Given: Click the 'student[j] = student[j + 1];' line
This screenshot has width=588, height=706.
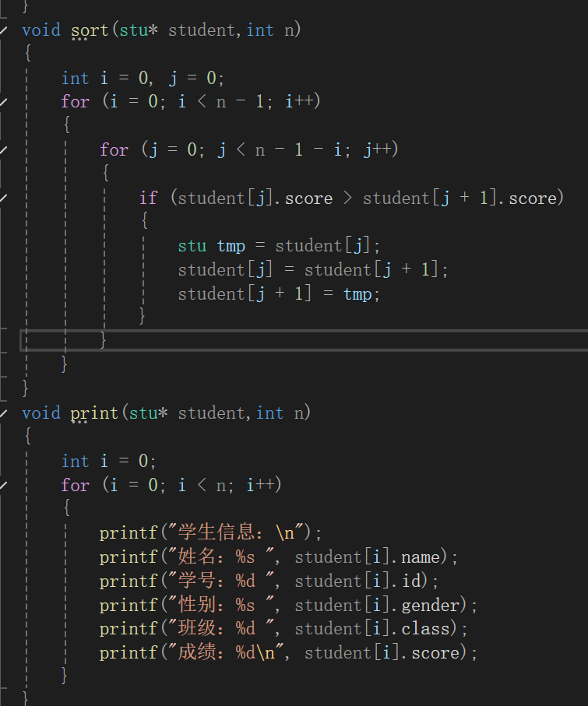Looking at the screenshot, I should (x=313, y=270).
